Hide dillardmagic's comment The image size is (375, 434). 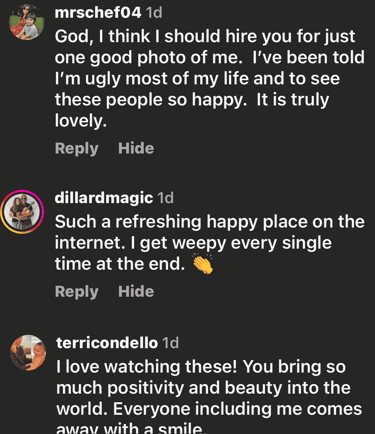point(136,291)
